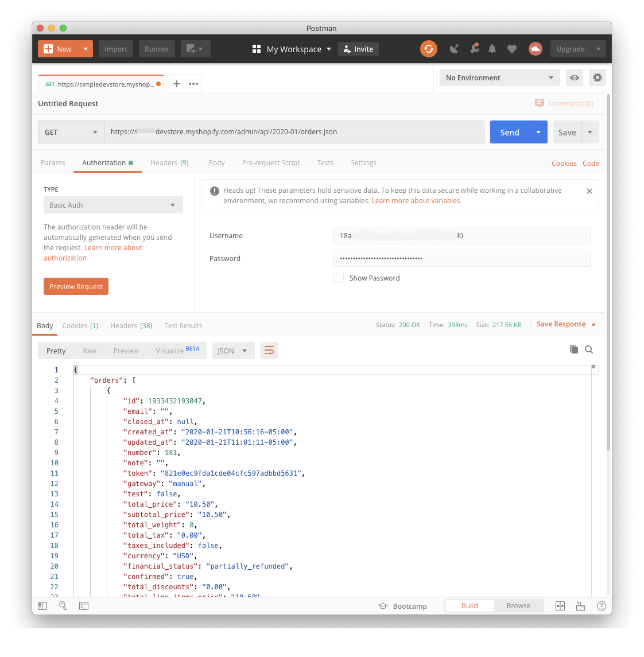Open the response Cookies (1) tab
This screenshot has width=644, height=657.
80,326
